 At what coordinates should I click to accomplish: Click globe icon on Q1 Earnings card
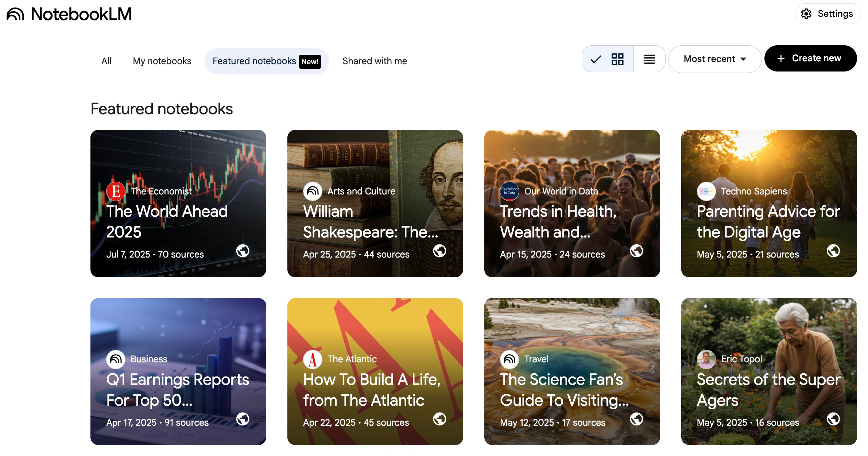point(243,419)
